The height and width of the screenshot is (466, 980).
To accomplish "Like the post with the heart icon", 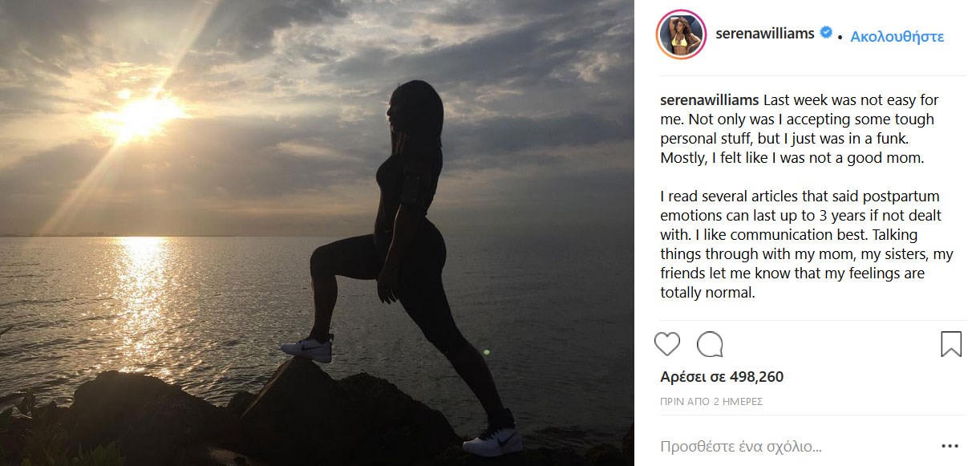I will 667,344.
